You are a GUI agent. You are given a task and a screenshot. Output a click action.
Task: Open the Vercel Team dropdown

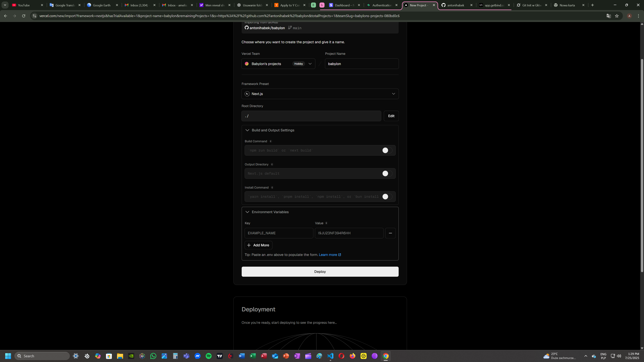coord(278,64)
